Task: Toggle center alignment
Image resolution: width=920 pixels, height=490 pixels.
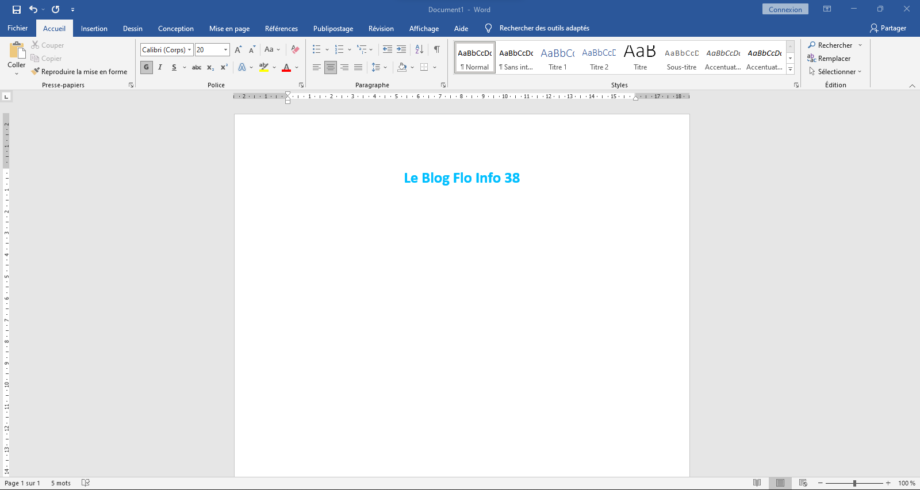Action: (x=330, y=67)
